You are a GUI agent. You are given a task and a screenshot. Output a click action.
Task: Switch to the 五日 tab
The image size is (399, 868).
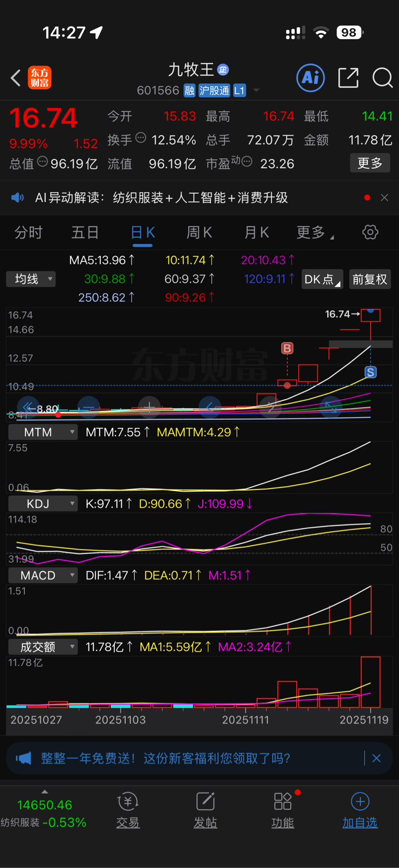click(85, 232)
